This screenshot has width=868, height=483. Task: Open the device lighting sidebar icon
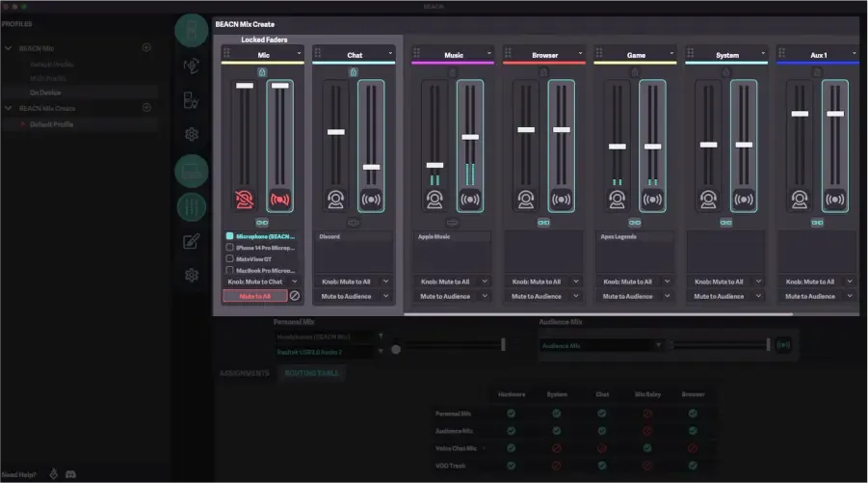tap(191, 100)
